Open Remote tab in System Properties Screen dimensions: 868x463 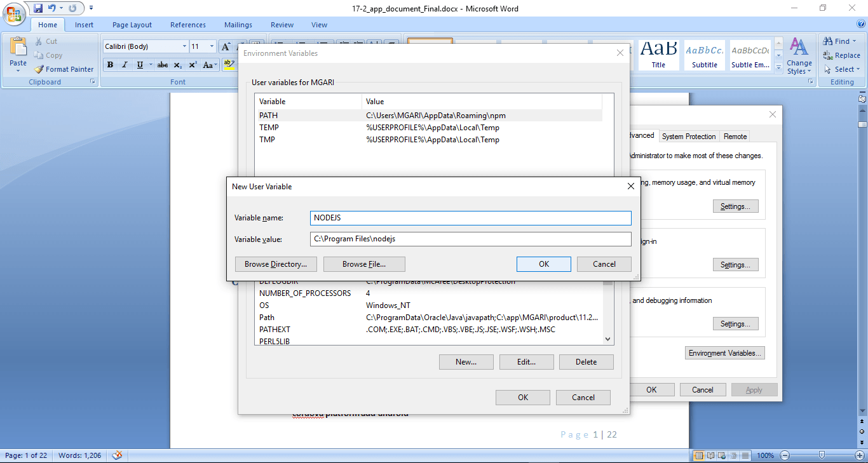coord(735,137)
